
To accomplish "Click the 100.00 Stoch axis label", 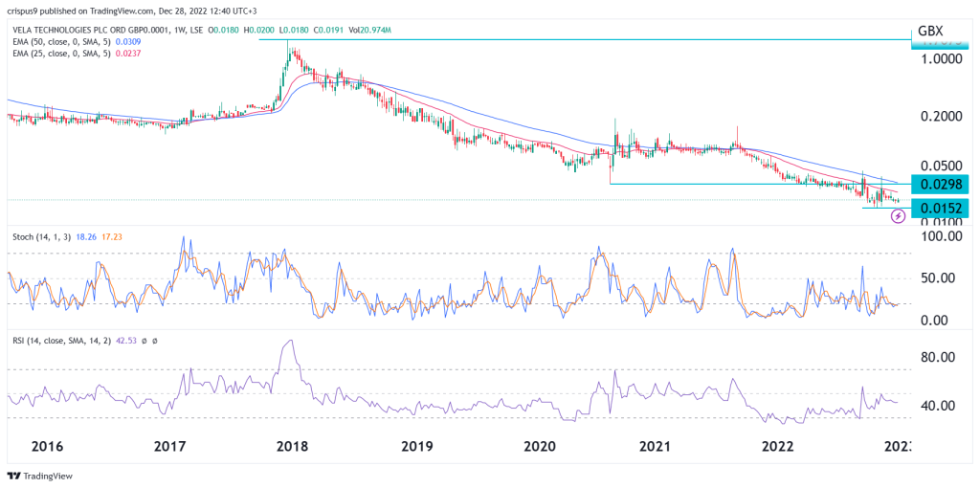I will pyautogui.click(x=942, y=236).
